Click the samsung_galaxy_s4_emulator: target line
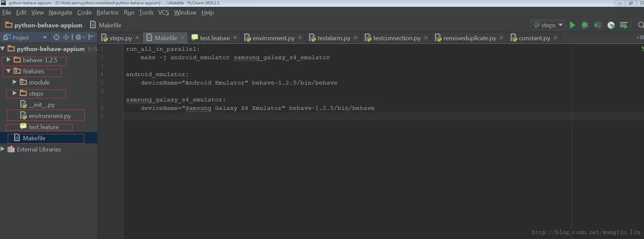644x239 pixels. click(x=176, y=100)
